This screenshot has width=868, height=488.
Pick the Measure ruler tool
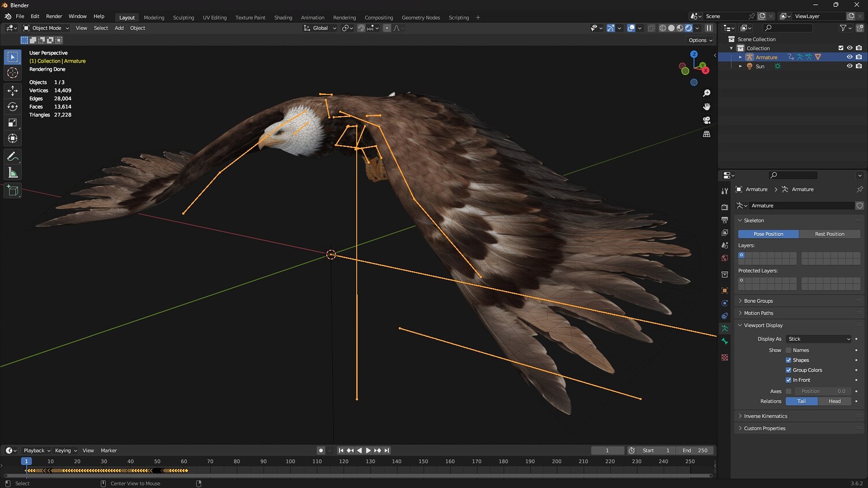pyautogui.click(x=12, y=173)
